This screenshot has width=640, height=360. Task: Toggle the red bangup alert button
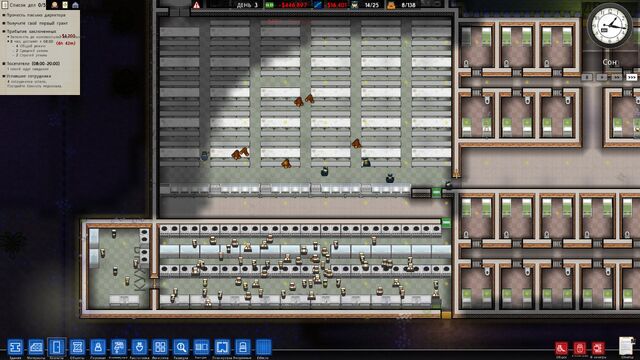pos(598,348)
